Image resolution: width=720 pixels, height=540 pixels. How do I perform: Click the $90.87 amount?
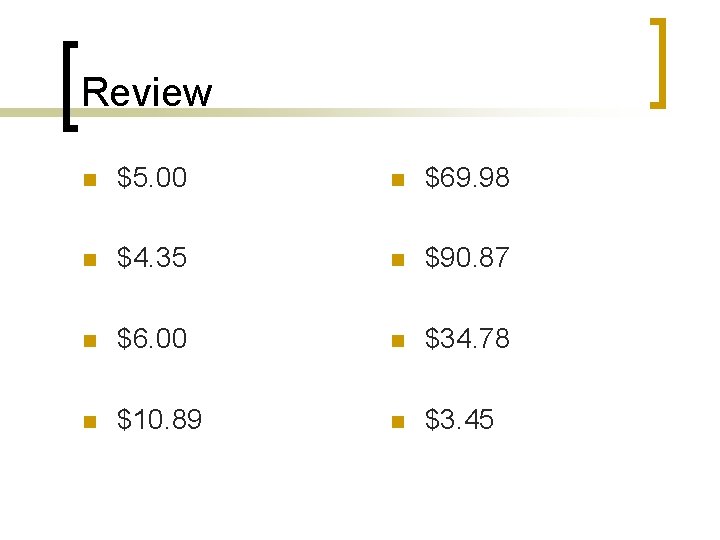467,257
